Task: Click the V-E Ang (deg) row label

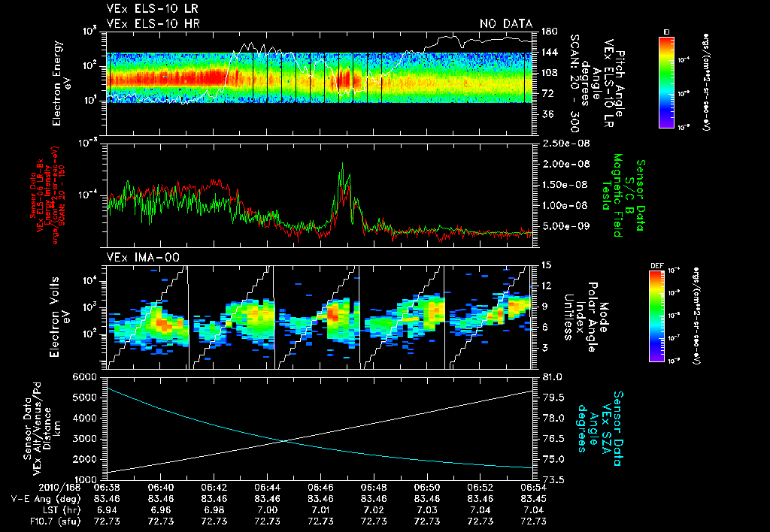Action: (x=46, y=499)
